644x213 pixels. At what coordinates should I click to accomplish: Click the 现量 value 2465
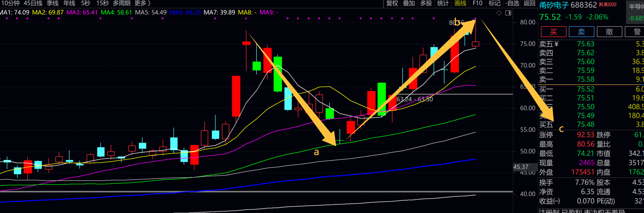(586, 163)
